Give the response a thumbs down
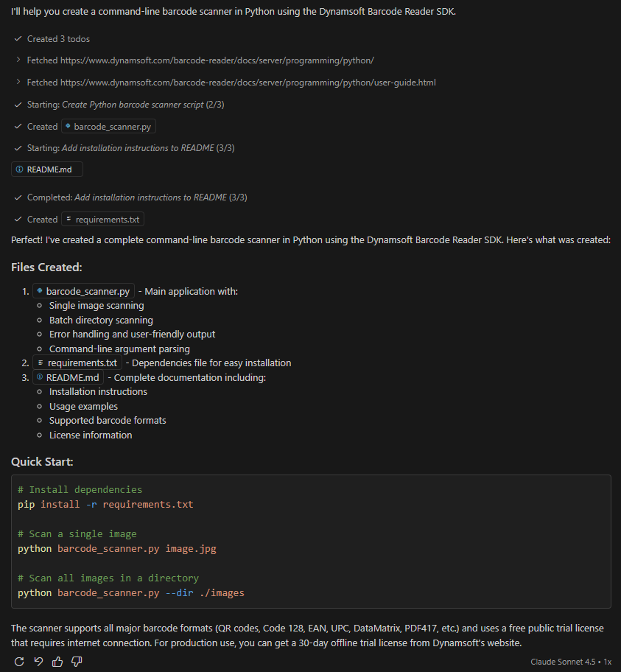This screenshot has height=672, width=621. tap(77, 662)
